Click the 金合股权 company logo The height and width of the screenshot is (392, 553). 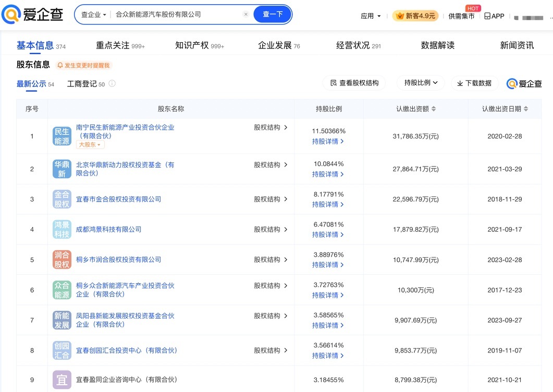tap(62, 199)
